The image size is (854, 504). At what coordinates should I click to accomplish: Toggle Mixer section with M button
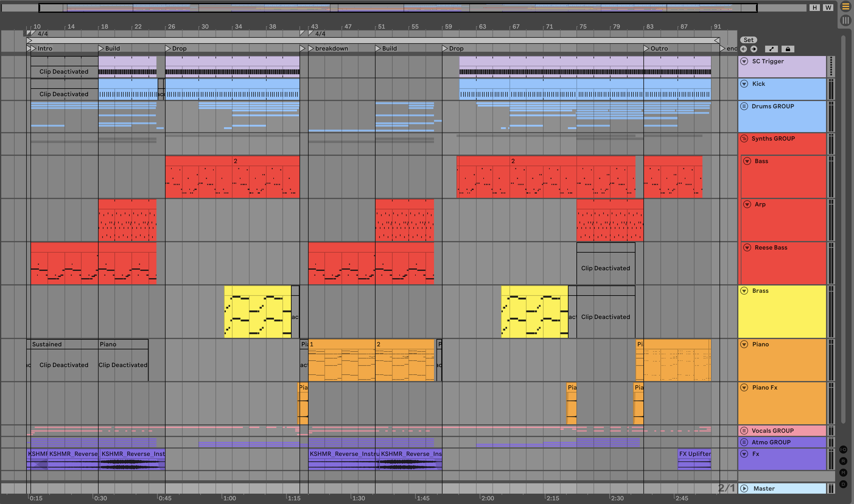843,473
